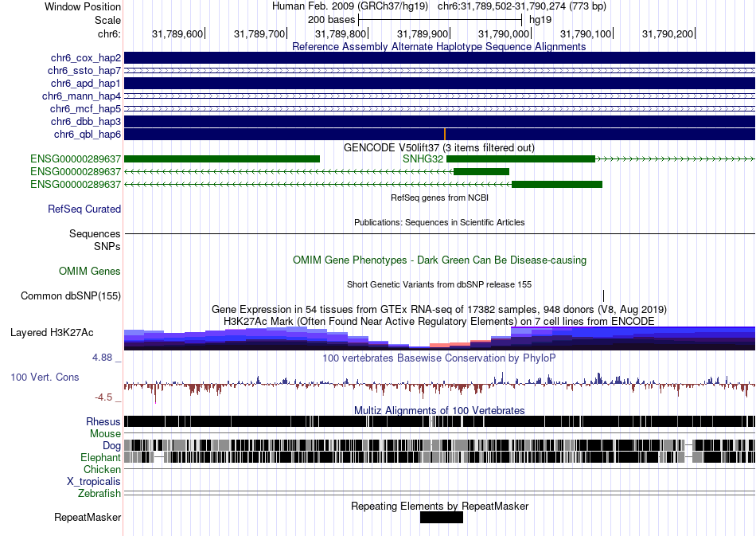Click the chr6: ruler label
The image size is (756, 536).
point(110,33)
